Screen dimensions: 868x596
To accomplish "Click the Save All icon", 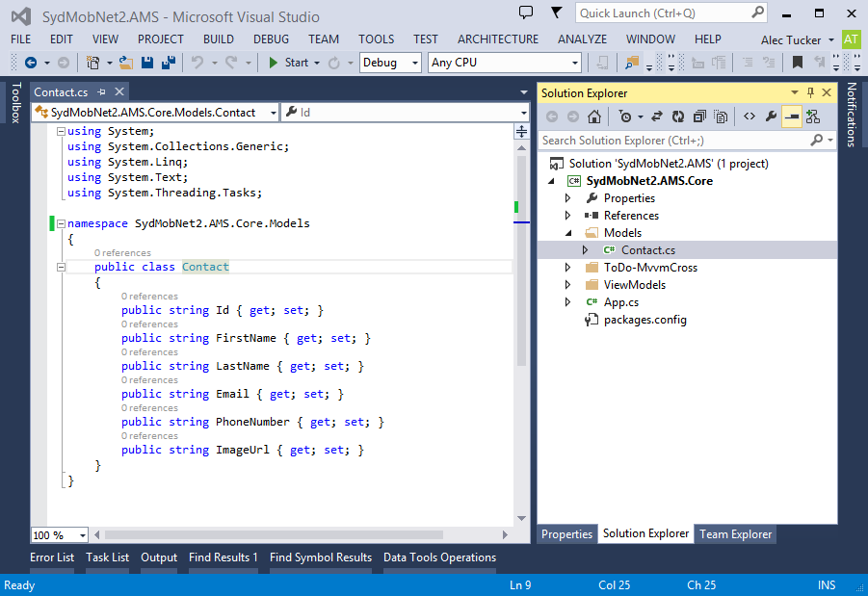I will coord(169,63).
